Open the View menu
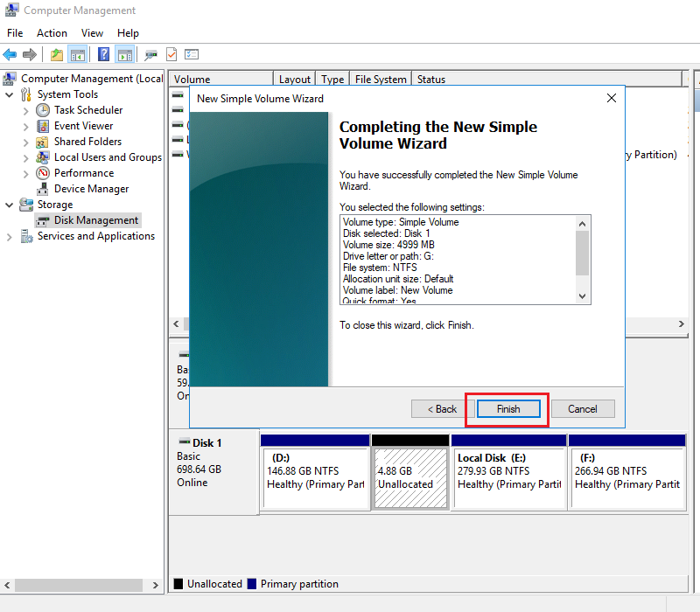This screenshot has width=700, height=612. tap(92, 32)
